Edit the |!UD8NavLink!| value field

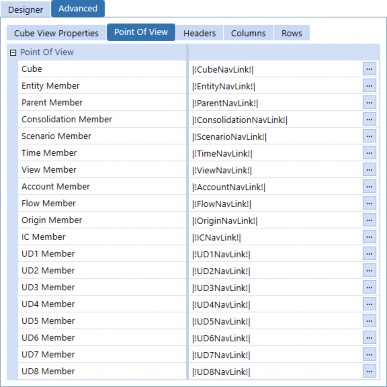276,371
